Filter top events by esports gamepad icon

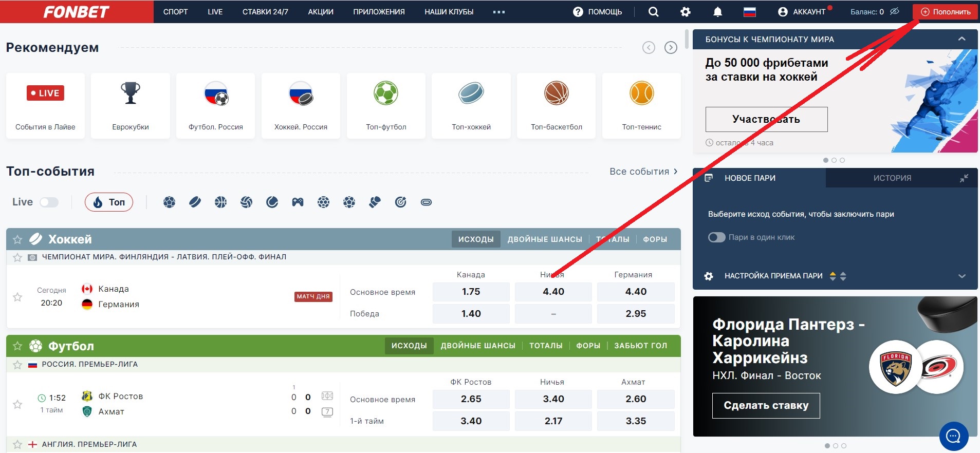tap(298, 202)
